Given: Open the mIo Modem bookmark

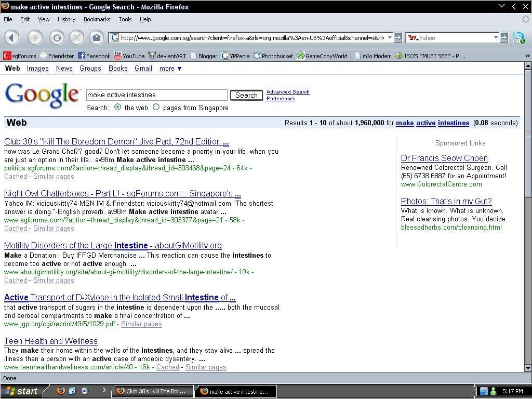Looking at the screenshot, I should click(373, 56).
